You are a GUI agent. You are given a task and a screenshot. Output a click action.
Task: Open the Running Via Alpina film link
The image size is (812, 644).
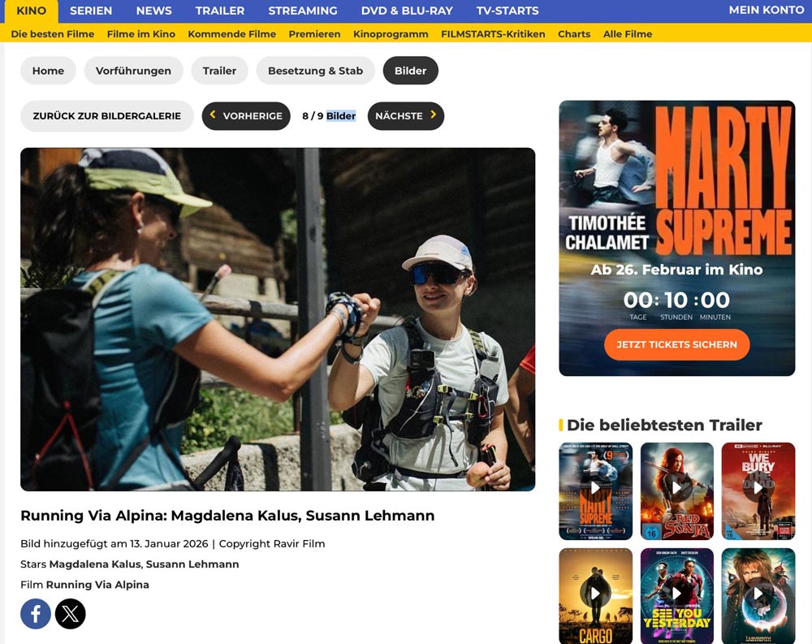97,585
